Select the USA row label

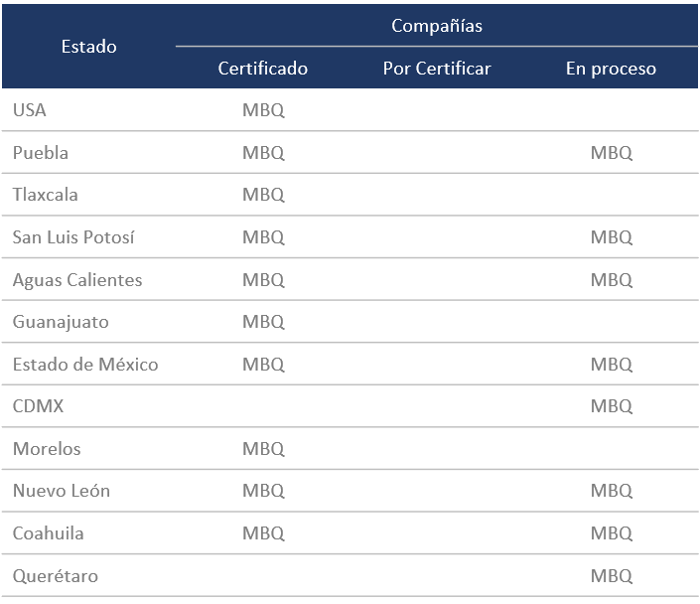[30, 110]
